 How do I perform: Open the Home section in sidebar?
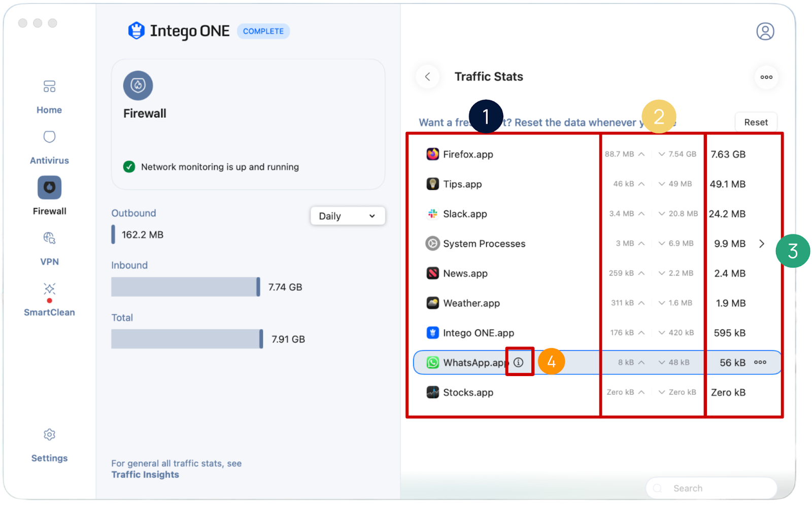point(49,97)
